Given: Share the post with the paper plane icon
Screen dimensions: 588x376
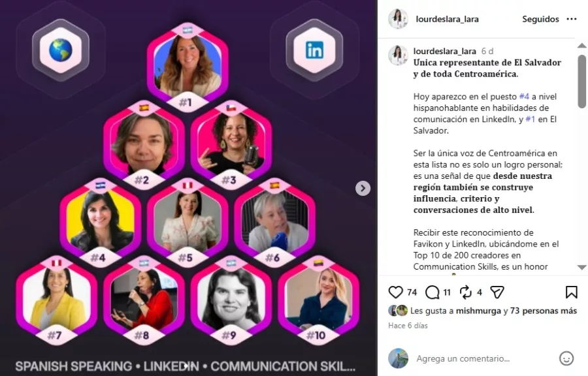Looking at the screenshot, I should [497, 292].
